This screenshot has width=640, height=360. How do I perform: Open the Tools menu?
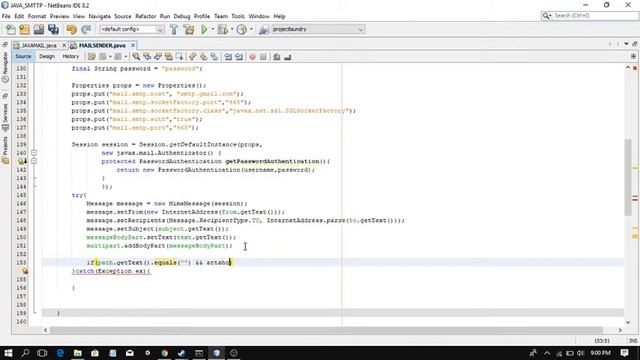[x=238, y=16]
